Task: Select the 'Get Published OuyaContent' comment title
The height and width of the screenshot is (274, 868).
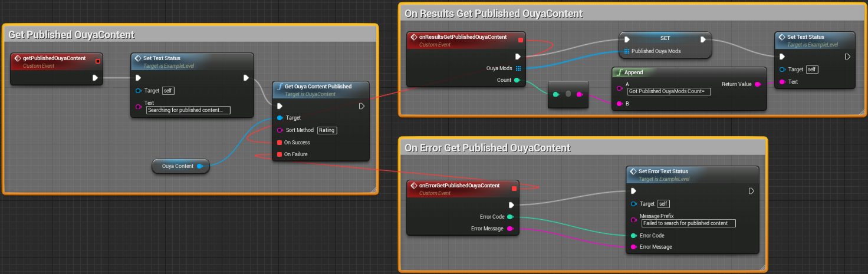Action: 71,35
